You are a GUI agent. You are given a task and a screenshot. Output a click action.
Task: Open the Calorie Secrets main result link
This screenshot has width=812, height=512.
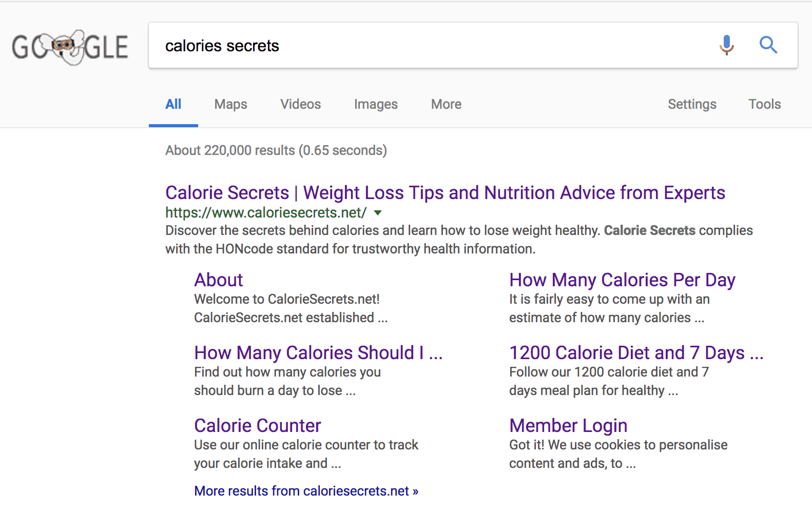pos(445,192)
